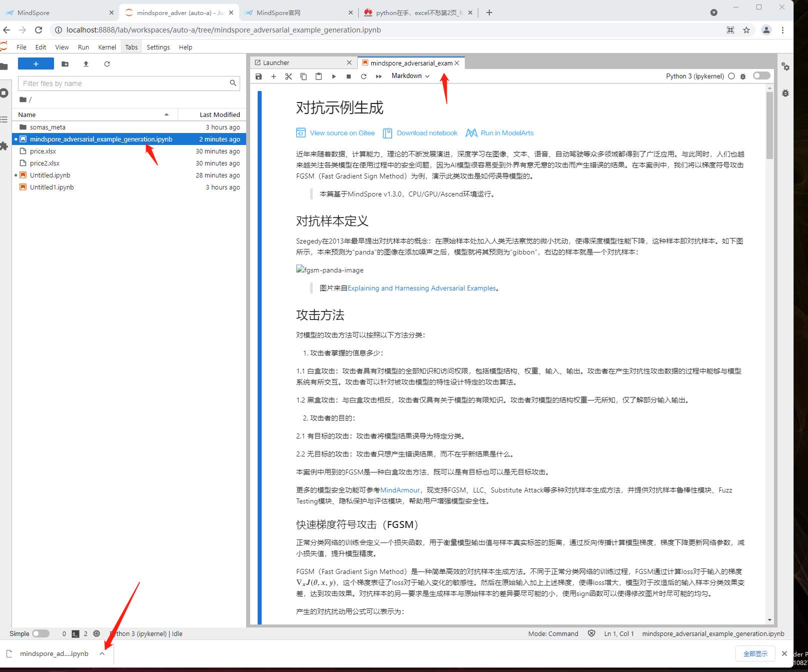The image size is (808, 672).
Task: Toggle Simple interface mode switch
Action: [x=41, y=633]
